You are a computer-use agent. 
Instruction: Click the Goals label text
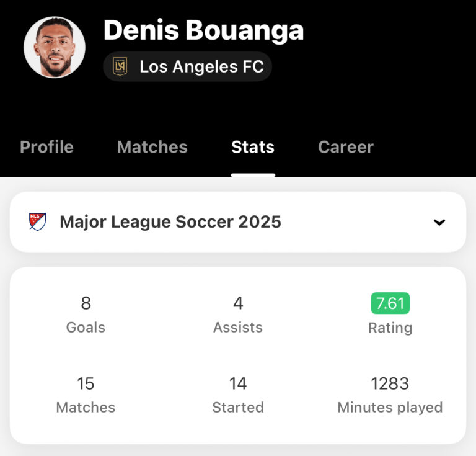pos(86,328)
